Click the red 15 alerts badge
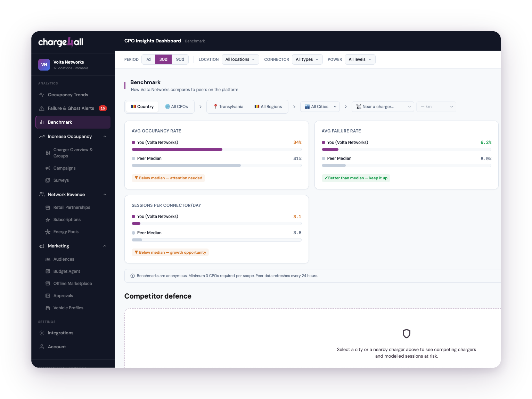The width and height of the screenshot is (532, 399). 103,108
